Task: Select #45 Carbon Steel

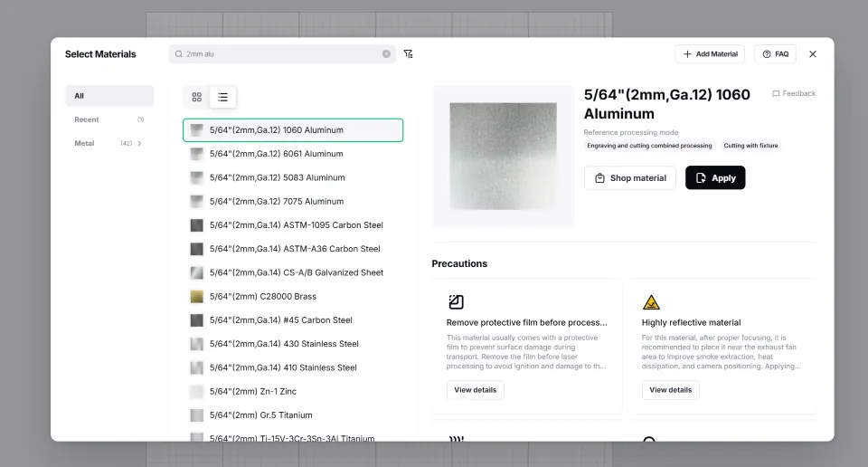Action: tap(293, 320)
